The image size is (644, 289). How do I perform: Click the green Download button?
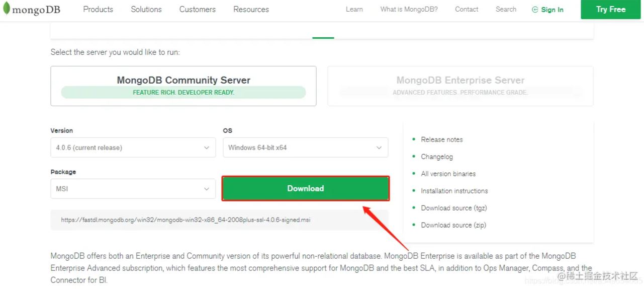[x=306, y=188]
